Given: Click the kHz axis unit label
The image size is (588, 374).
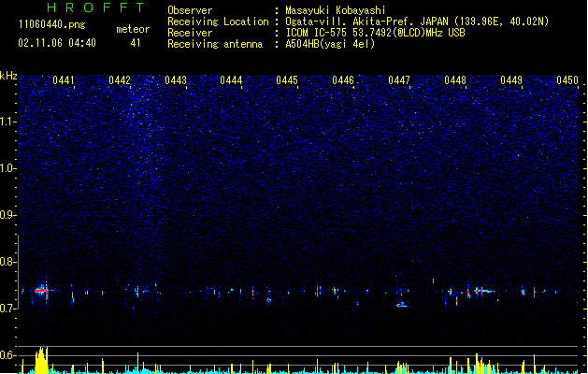Looking at the screenshot, I should [x=8, y=76].
